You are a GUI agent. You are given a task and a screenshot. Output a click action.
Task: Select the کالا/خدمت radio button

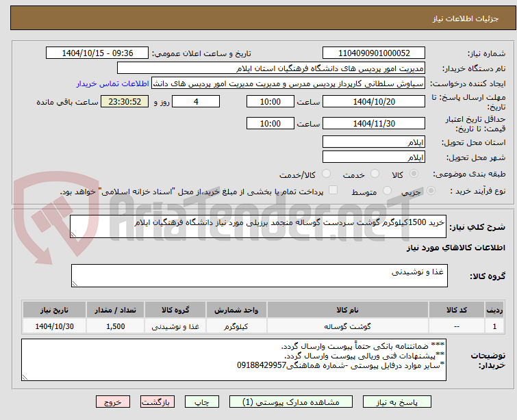326,174
